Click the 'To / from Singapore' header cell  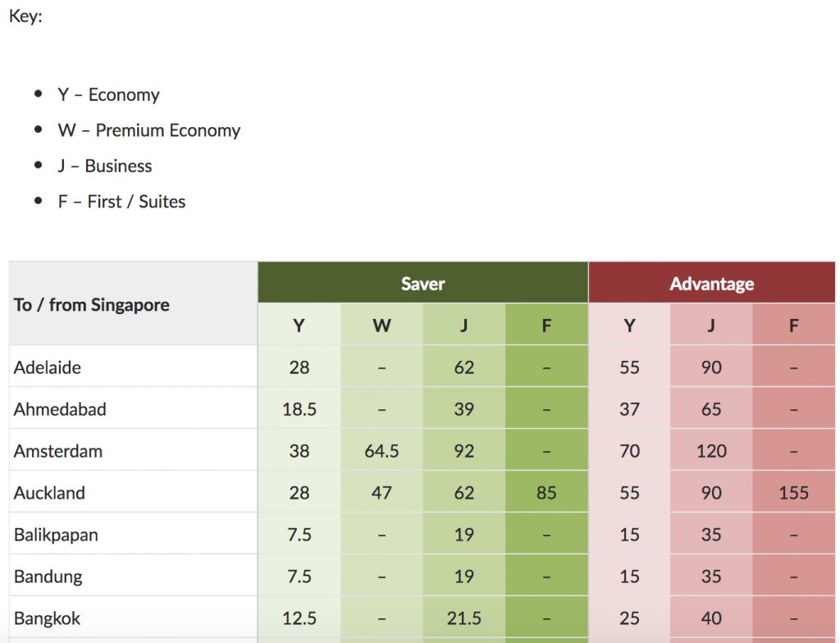[x=92, y=305]
